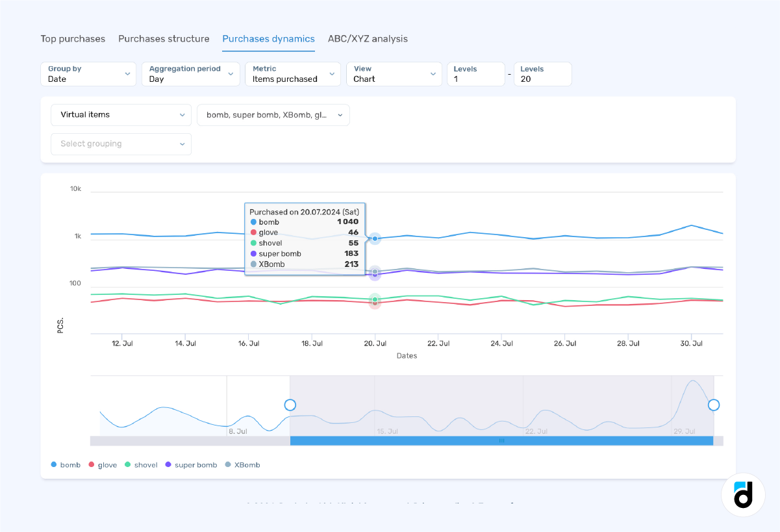Go to ABC/XYZ analysis tab

point(368,39)
